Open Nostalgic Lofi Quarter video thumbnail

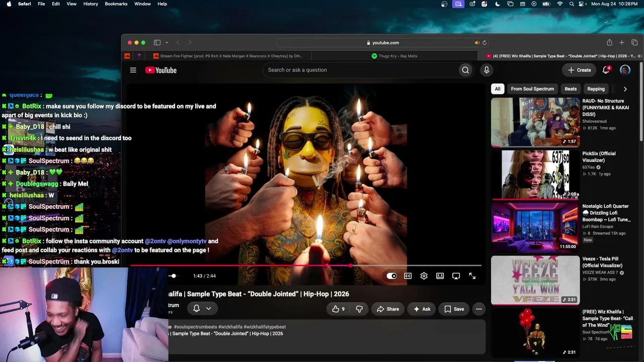click(x=535, y=228)
